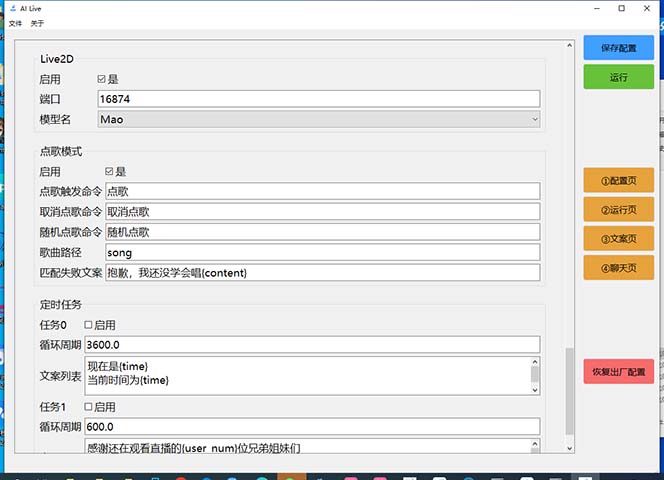Image resolution: width=664 pixels, height=480 pixels.
Task: Click down arrow of 任务0 文案列表 scrollbar
Action: (x=535, y=388)
